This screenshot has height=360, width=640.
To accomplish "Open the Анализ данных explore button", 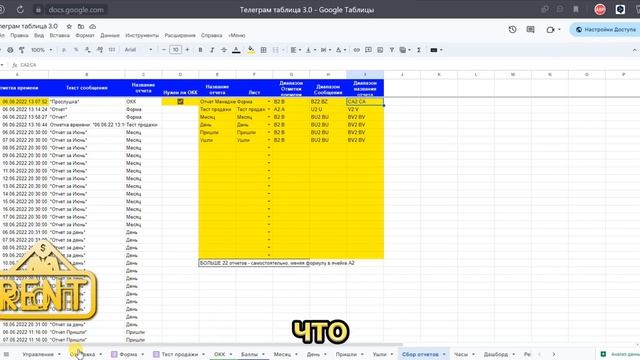I will (620, 354).
